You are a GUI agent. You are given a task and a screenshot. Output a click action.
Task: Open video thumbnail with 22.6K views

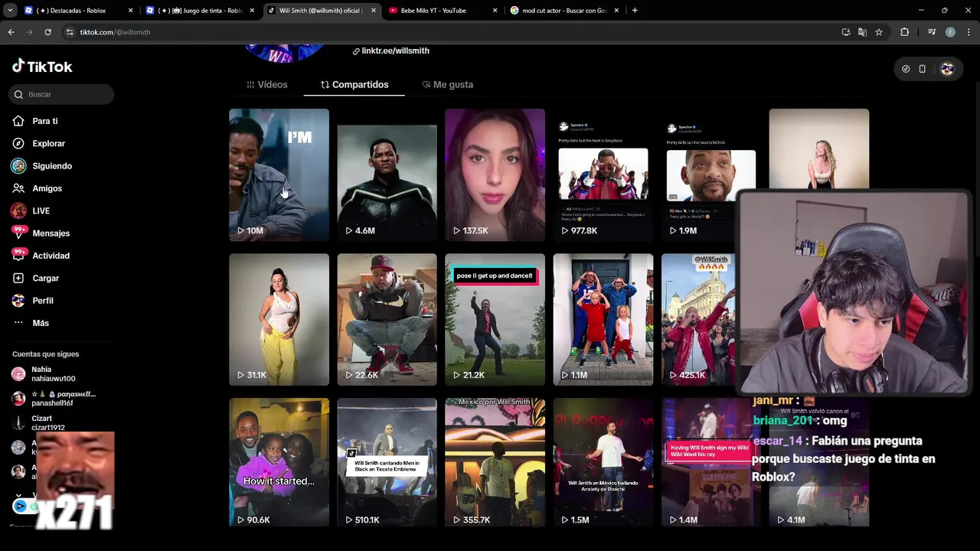pyautogui.click(x=387, y=319)
